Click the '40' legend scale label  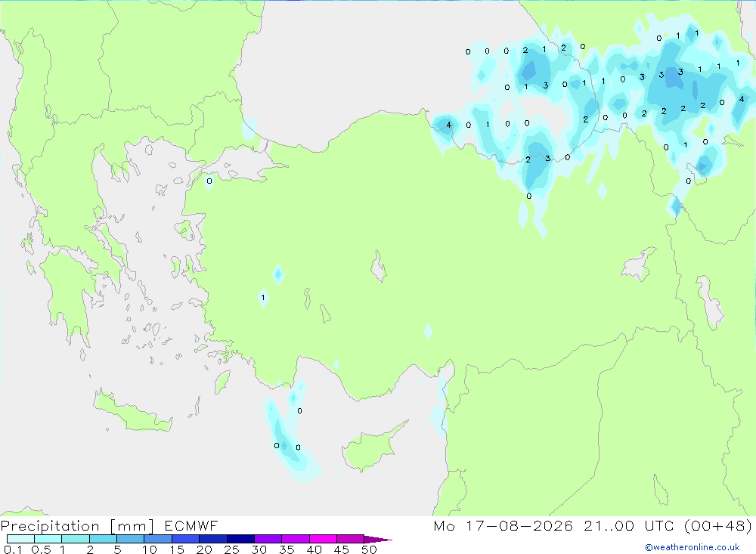coord(314,549)
